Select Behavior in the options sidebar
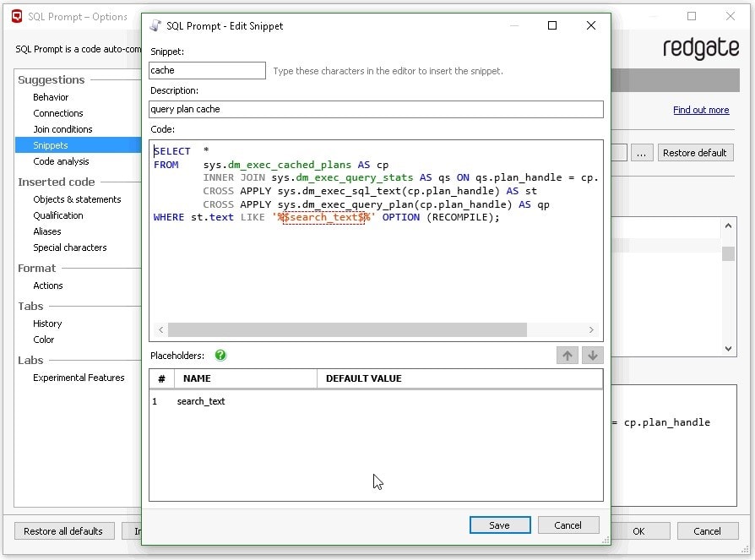Viewport: 755px width, 560px height. coord(51,97)
